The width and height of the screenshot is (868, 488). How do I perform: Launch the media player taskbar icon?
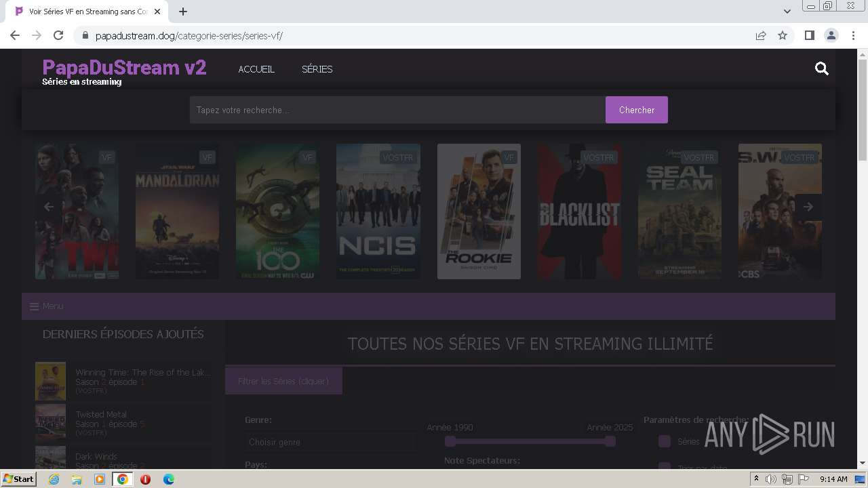pos(100,479)
